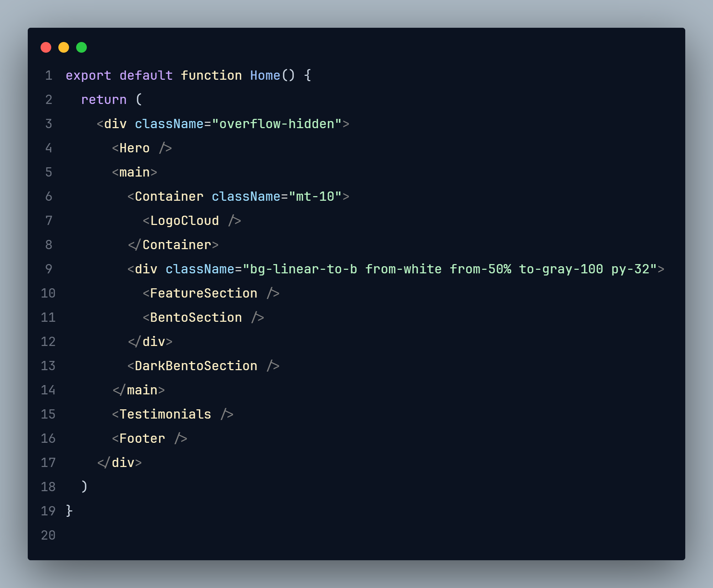
Task: Click line number 20 in gutter
Action: point(48,535)
